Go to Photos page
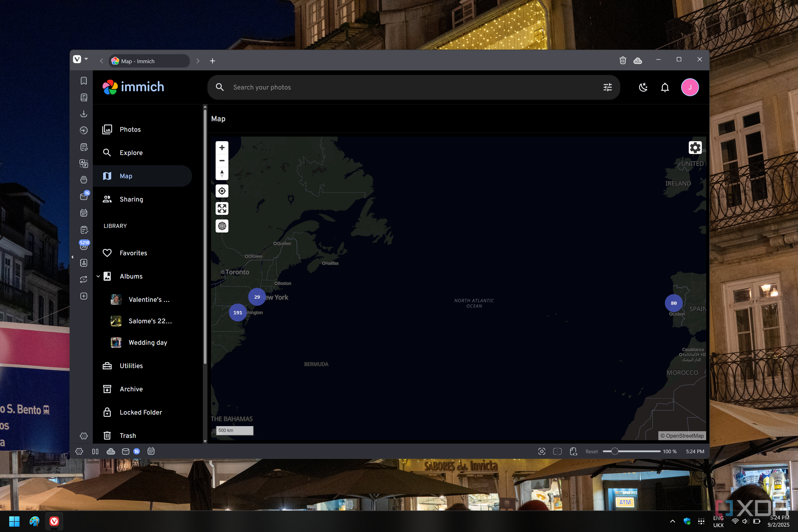798x532 pixels. pyautogui.click(x=142, y=129)
